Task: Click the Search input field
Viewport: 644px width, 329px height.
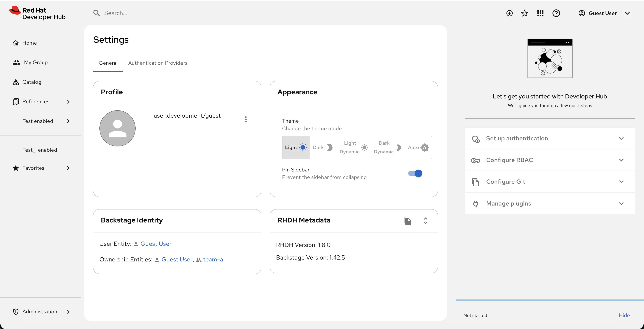Action: (175, 13)
